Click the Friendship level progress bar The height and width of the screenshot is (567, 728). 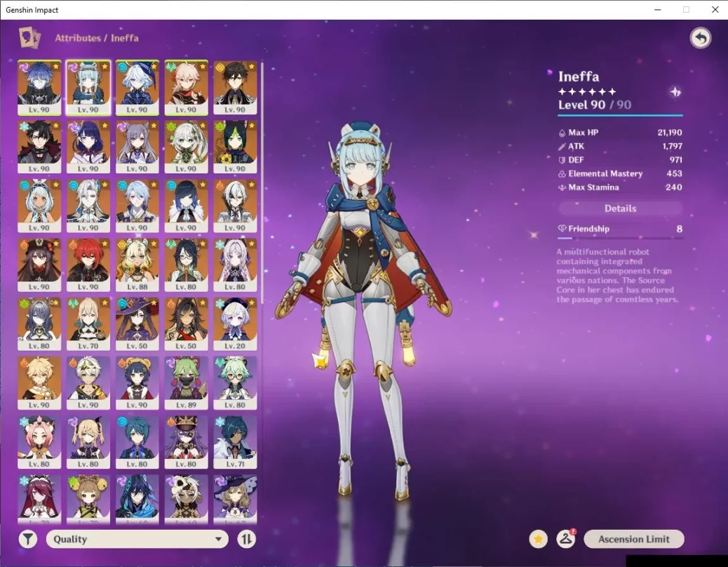[x=620, y=239]
